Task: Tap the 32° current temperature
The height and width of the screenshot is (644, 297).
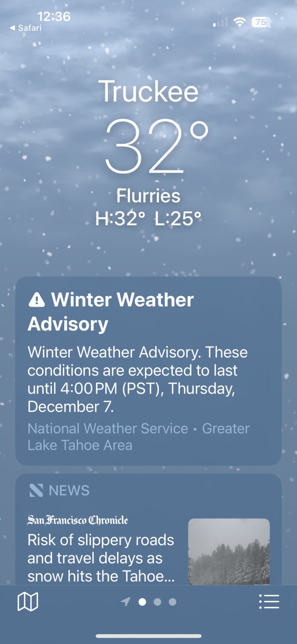Action: (156, 147)
